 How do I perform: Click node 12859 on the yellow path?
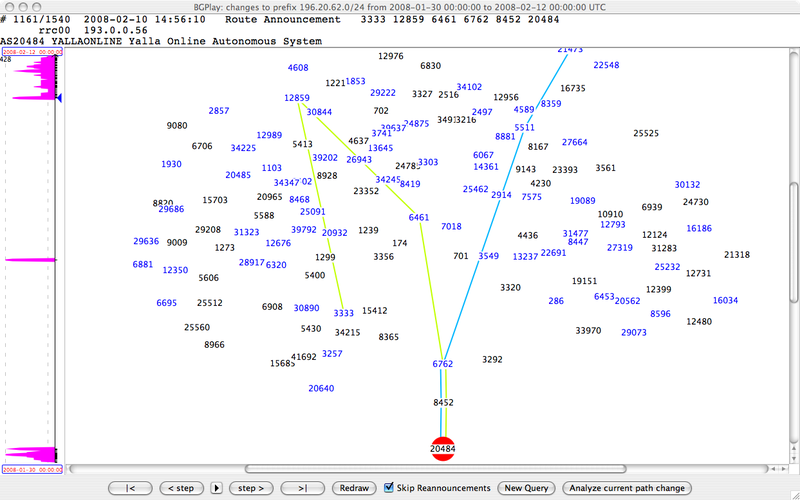click(x=296, y=98)
